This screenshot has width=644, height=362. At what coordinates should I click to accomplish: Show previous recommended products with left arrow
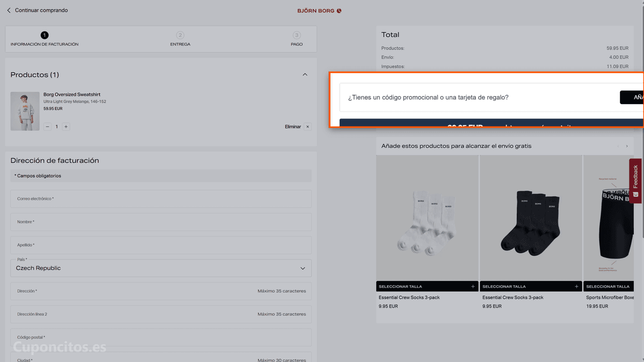coord(618,146)
